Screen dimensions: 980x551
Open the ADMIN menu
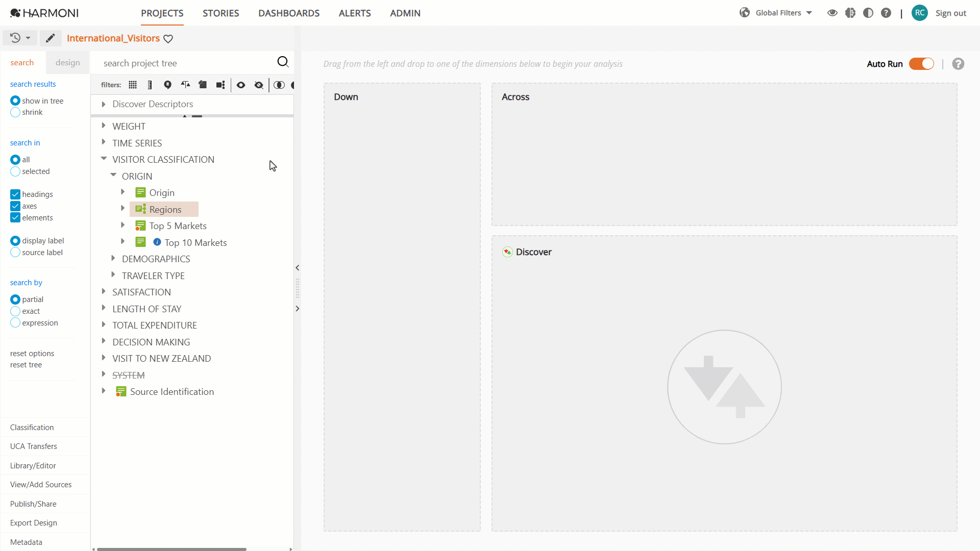[x=405, y=13]
